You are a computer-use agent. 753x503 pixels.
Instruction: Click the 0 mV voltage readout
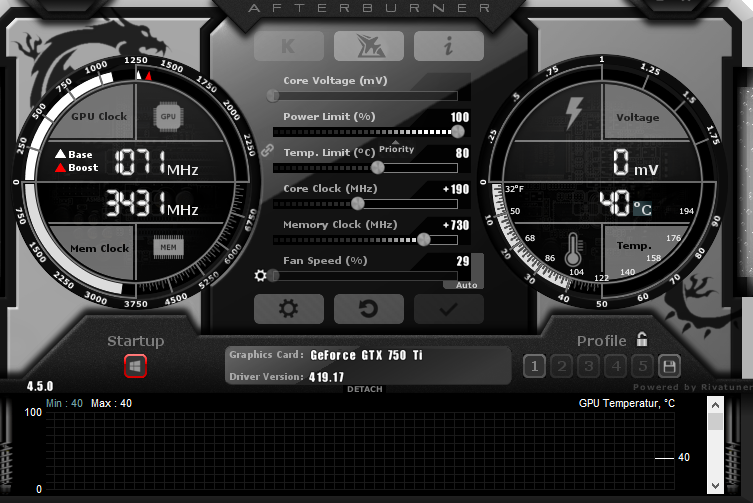click(x=635, y=162)
